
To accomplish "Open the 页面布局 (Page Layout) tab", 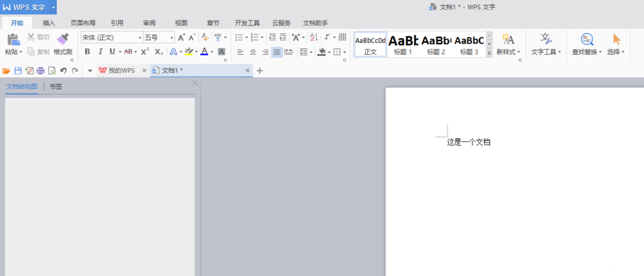I will tap(82, 23).
